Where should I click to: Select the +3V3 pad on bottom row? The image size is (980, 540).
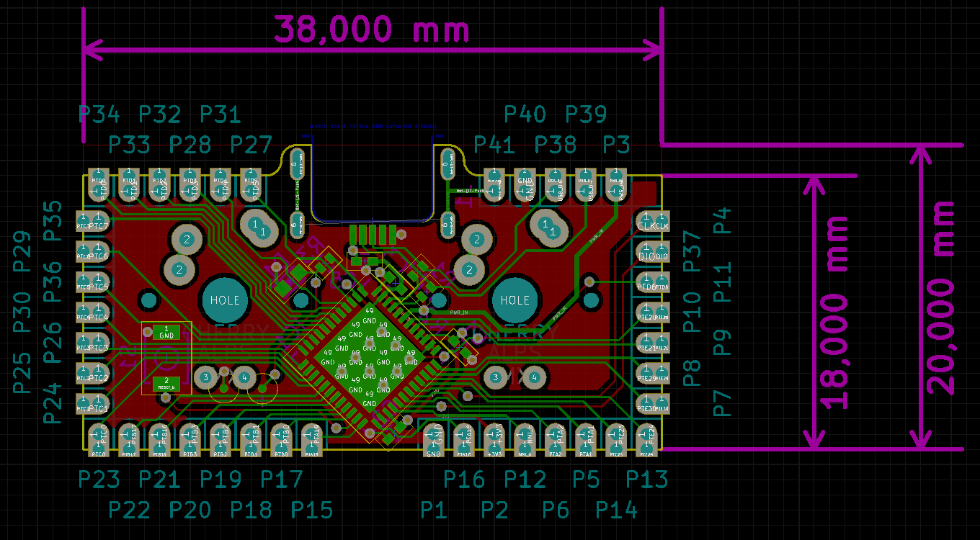coord(494,436)
